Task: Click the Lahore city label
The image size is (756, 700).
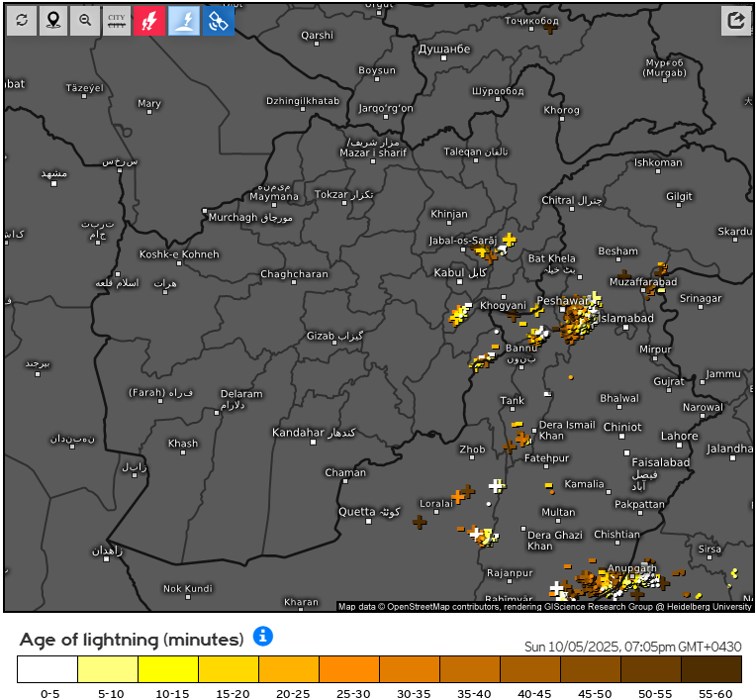Action: coord(680,436)
